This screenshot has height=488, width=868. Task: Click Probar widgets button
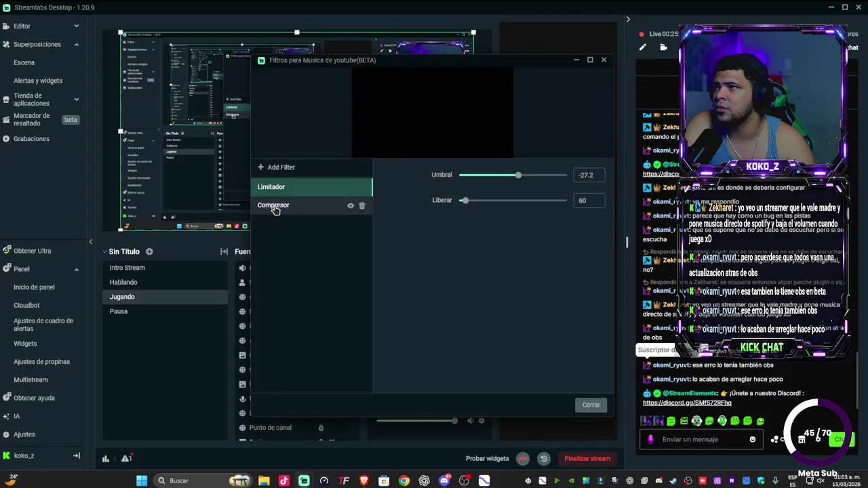487,459
